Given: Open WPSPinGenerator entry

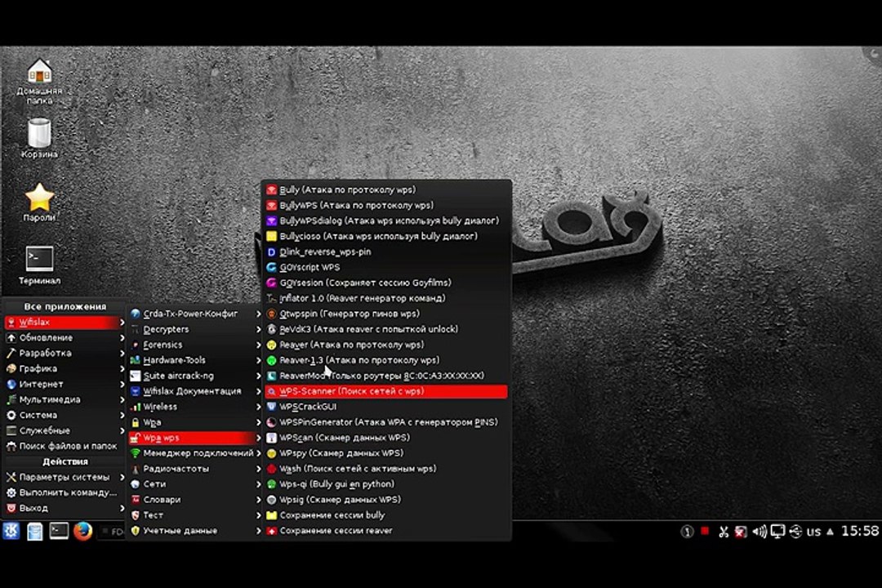Looking at the screenshot, I should coord(386,422).
